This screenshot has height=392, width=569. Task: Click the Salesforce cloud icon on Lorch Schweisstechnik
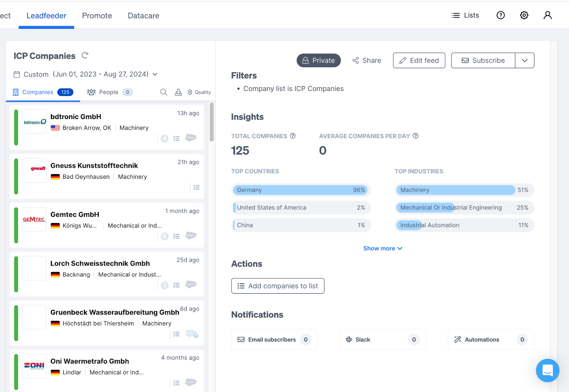(191, 284)
